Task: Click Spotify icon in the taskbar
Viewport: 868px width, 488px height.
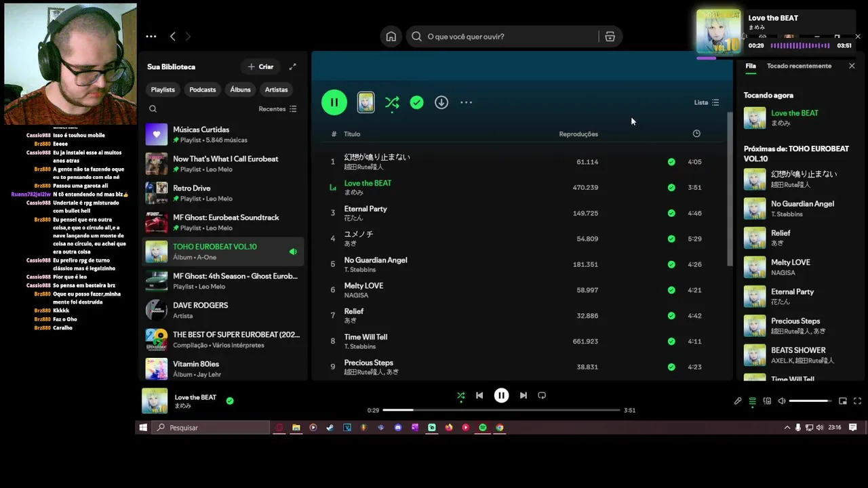Action: pyautogui.click(x=483, y=428)
